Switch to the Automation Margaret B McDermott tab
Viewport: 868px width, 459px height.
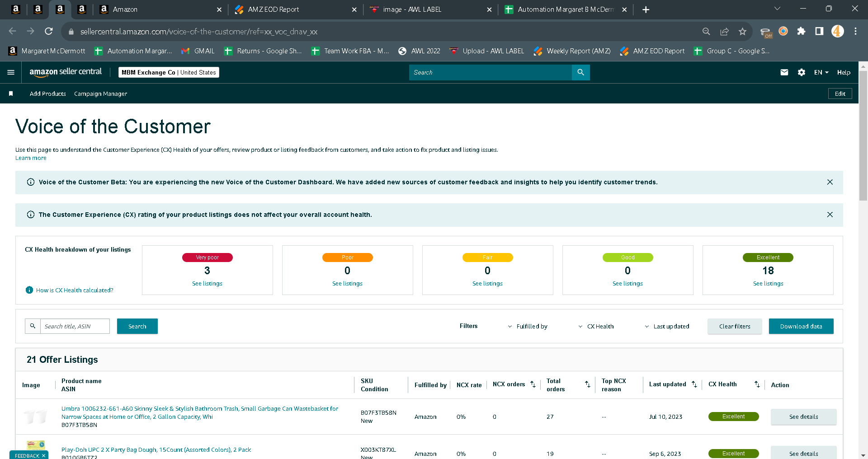click(x=565, y=9)
